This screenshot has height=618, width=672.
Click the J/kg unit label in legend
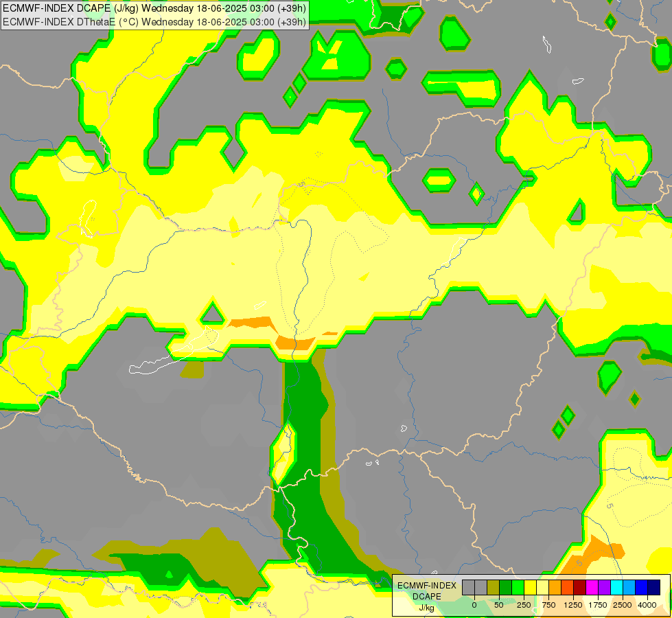pyautogui.click(x=426, y=608)
